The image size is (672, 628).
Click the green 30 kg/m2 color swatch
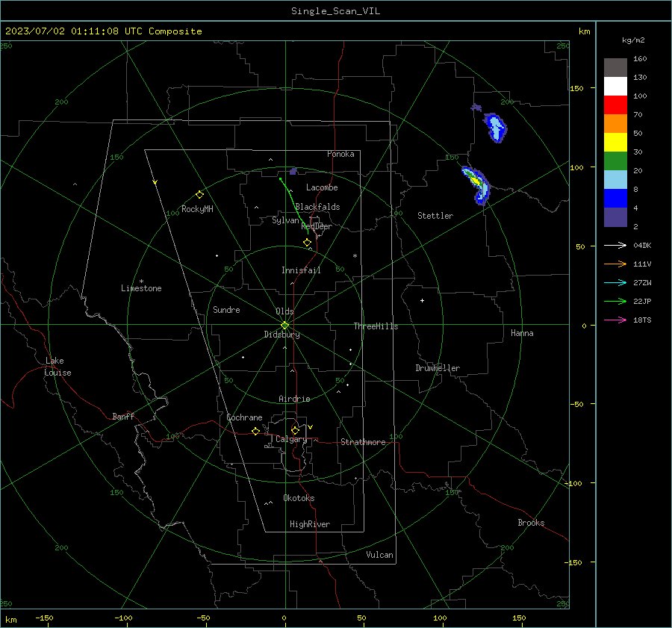(x=615, y=161)
